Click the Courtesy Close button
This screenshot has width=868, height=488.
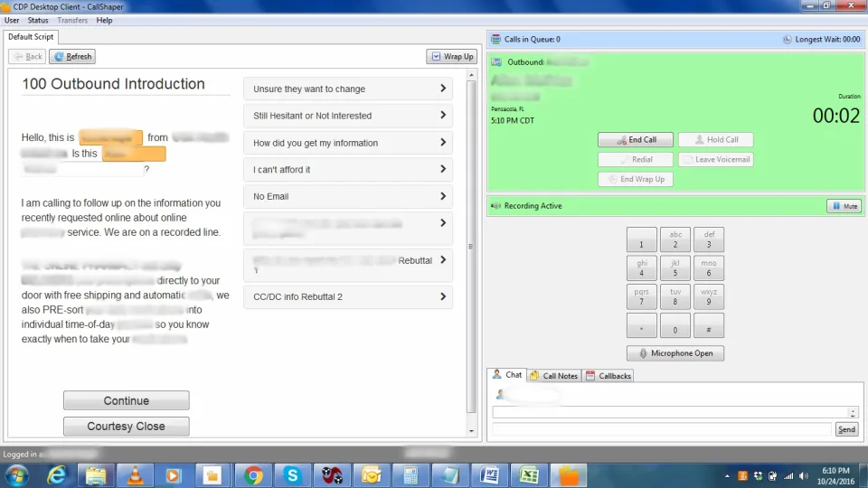(x=127, y=427)
